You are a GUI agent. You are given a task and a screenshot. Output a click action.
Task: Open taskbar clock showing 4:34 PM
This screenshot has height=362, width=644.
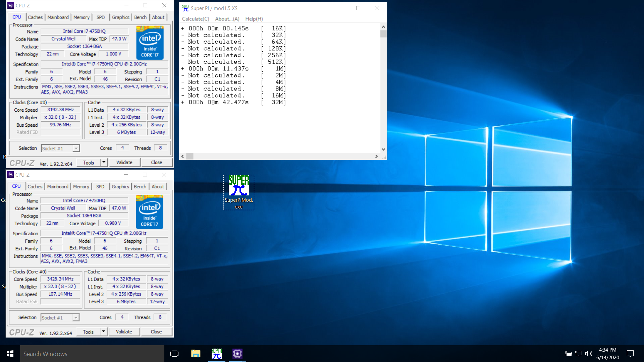tap(608, 354)
